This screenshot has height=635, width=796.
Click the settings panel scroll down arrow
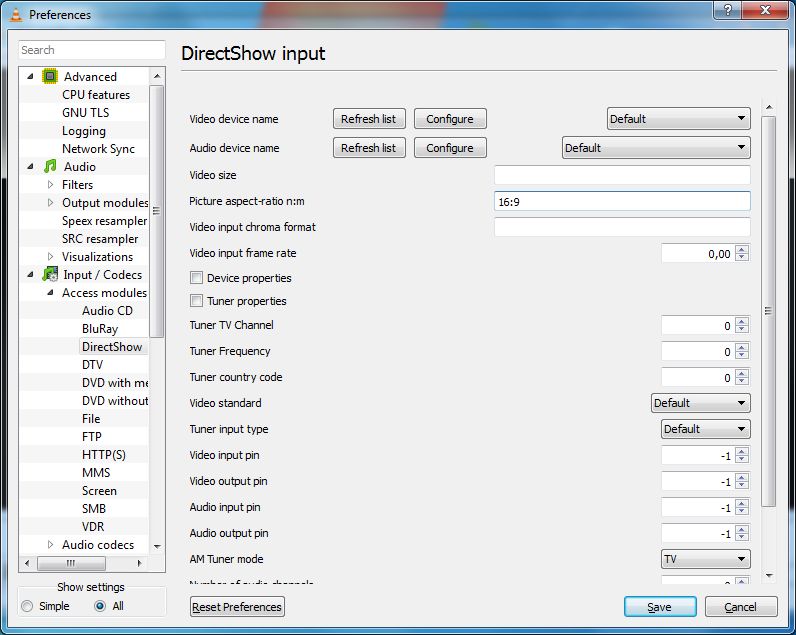pos(769,576)
